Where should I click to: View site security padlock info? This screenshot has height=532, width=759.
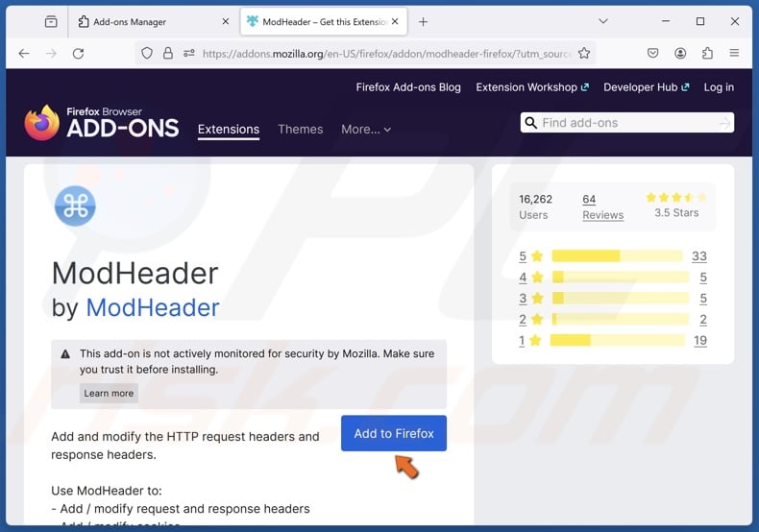click(x=168, y=53)
